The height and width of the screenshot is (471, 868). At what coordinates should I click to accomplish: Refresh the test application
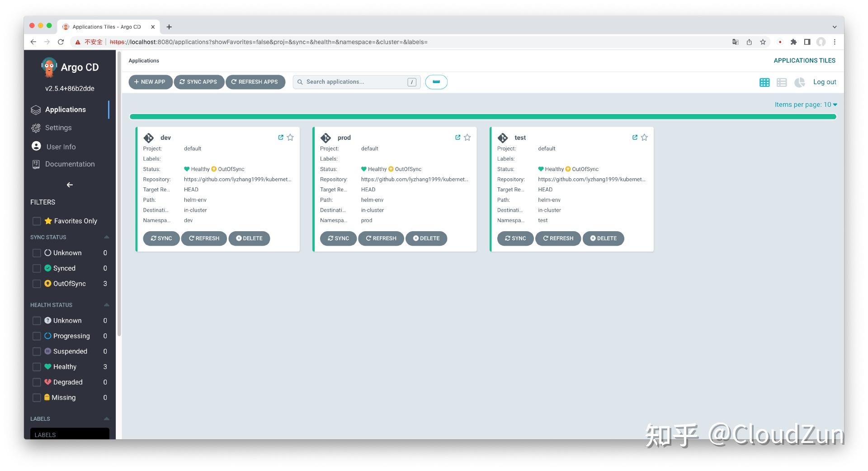click(558, 238)
